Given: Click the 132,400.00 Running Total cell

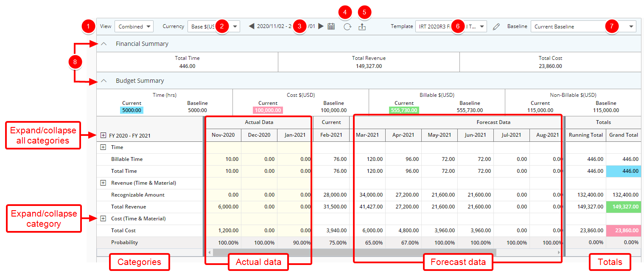Looking at the screenshot, I should [586, 195].
